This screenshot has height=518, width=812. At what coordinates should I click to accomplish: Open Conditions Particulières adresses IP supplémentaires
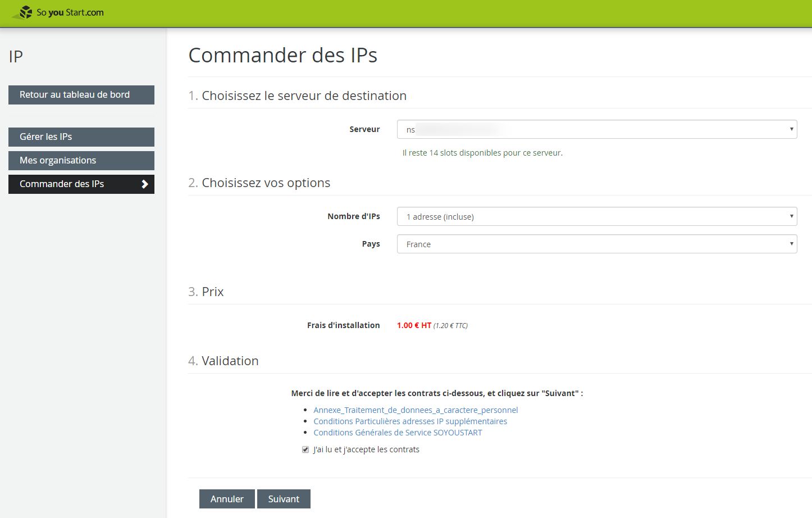click(x=410, y=421)
